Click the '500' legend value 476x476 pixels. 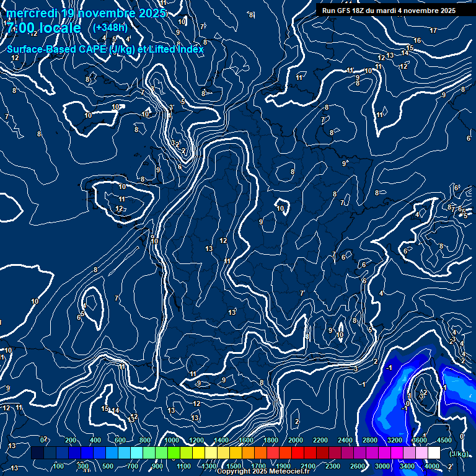point(108,466)
